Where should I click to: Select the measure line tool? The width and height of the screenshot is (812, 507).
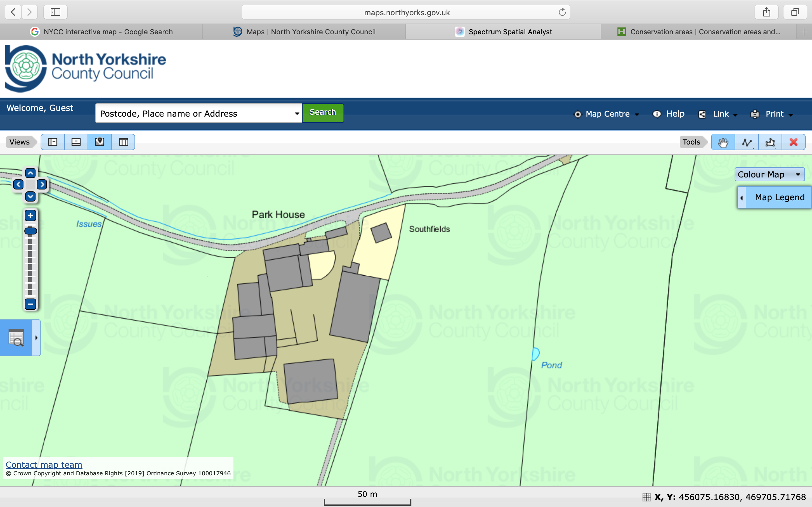pyautogui.click(x=747, y=142)
